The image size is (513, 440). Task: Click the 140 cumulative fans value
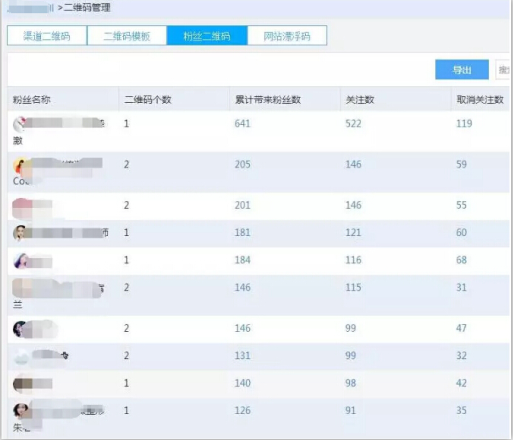(x=242, y=383)
